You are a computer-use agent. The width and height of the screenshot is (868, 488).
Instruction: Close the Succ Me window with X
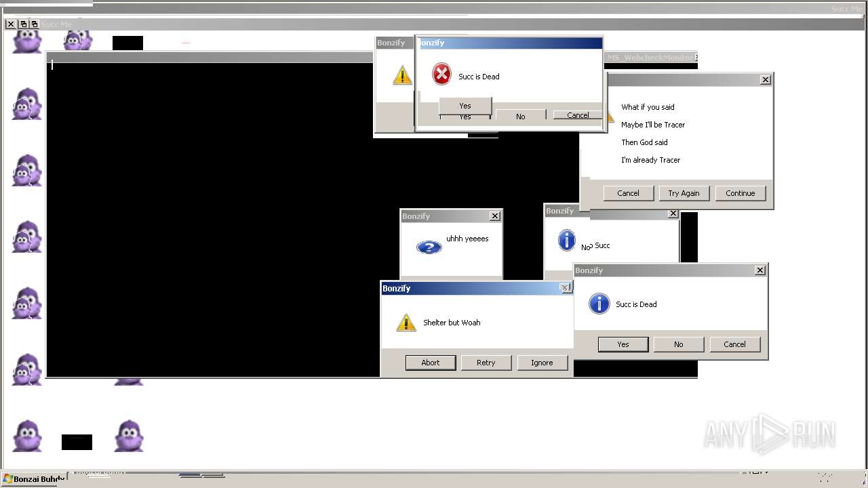pyautogui.click(x=11, y=24)
